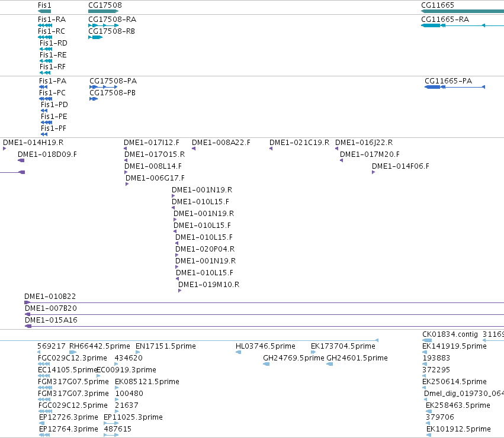The height and width of the screenshot is (438, 504).
Task: Select EST 434620
Action: point(129,358)
